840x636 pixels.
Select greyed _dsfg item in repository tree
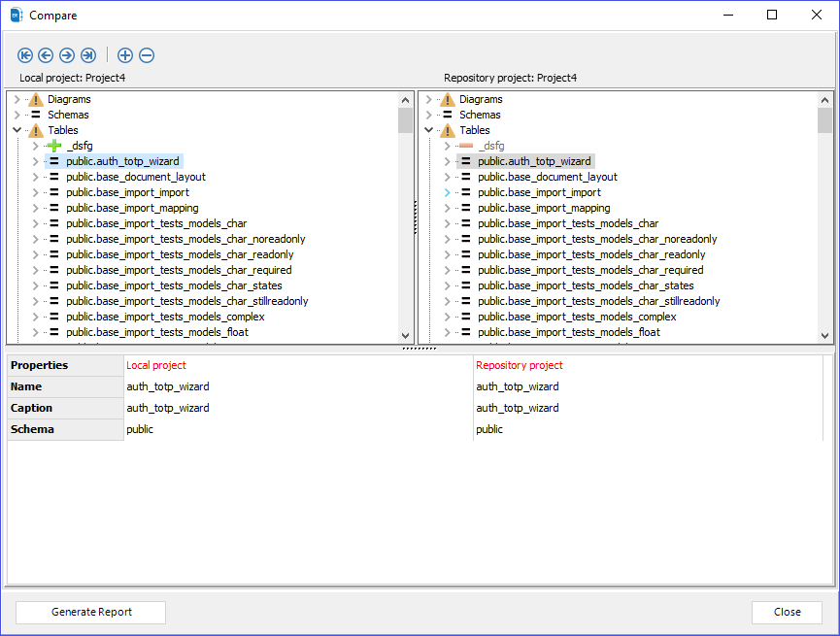(x=491, y=146)
